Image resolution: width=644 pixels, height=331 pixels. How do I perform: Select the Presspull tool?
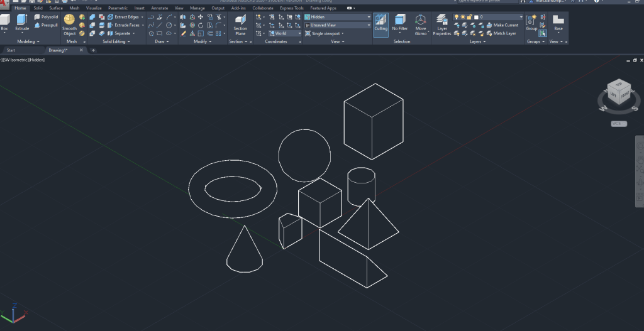click(46, 25)
